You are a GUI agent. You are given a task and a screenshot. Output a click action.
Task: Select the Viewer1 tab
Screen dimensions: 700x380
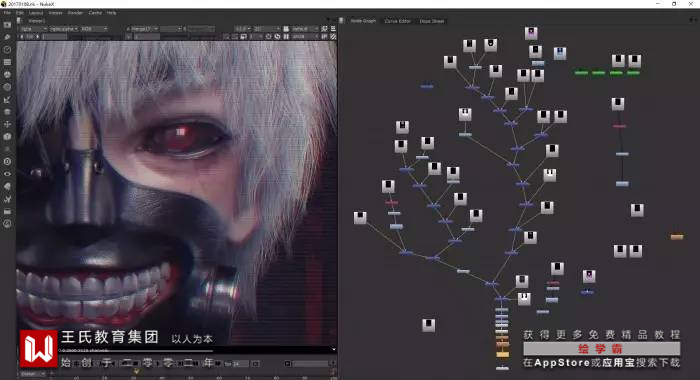point(37,21)
